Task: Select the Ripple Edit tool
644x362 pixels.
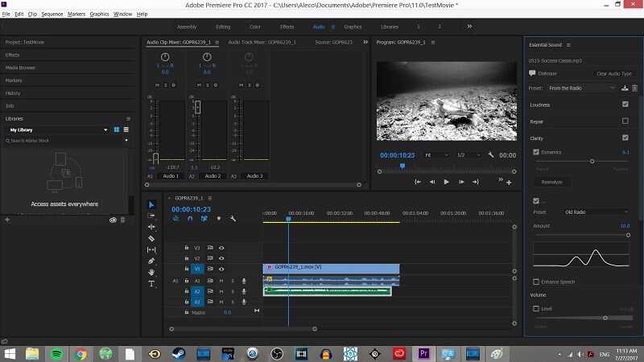Action: click(151, 227)
